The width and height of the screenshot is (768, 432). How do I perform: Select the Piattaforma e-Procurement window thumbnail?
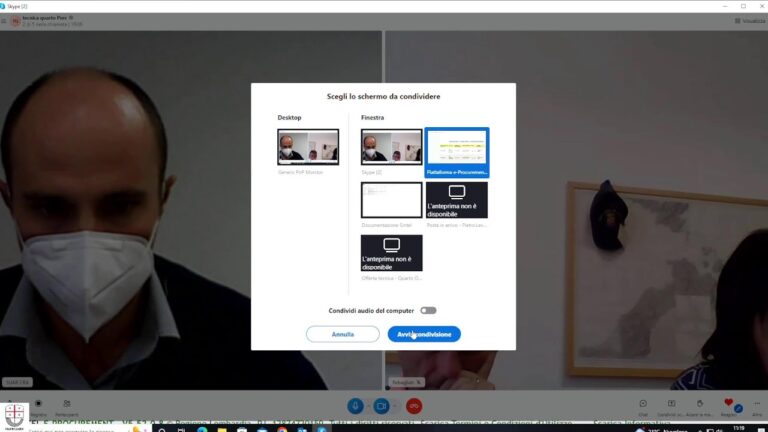456,152
